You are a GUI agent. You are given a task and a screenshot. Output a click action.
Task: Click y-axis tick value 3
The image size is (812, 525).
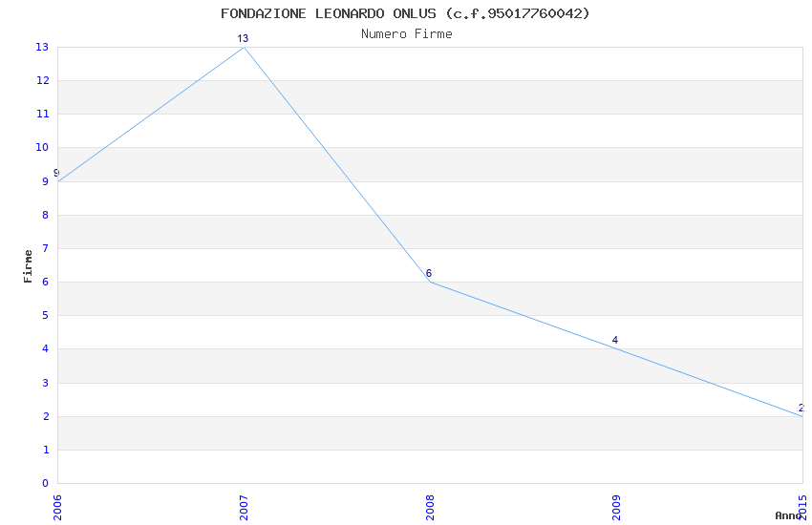coord(46,383)
